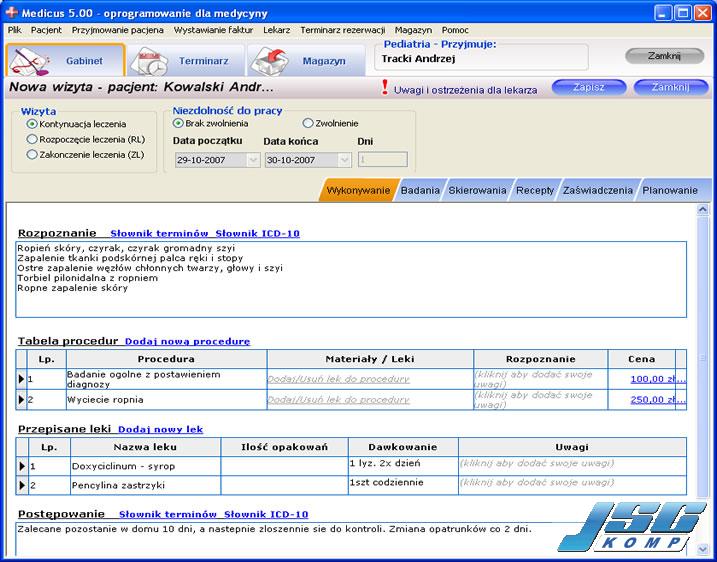
Task: Click the vertical scrollbar thumb
Action: [702, 357]
